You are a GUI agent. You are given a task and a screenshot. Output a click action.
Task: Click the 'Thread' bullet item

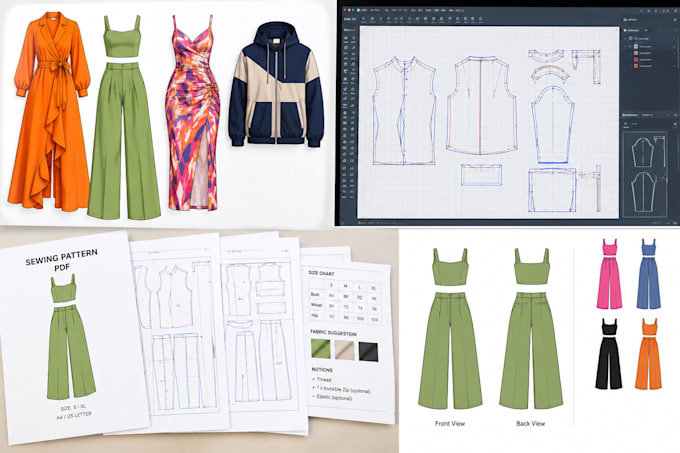(x=322, y=380)
